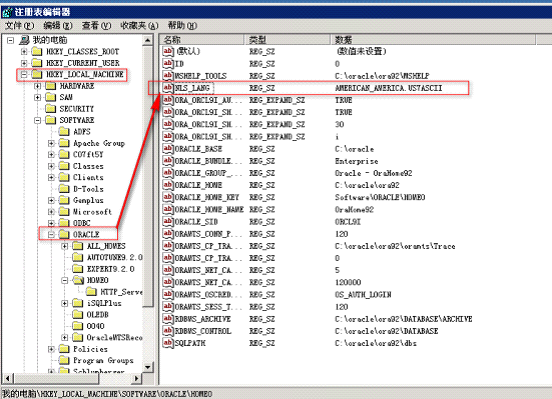Screen dimensions: 552x399
Task: Expand the HARDWARE key node
Action: pyautogui.click(x=38, y=86)
